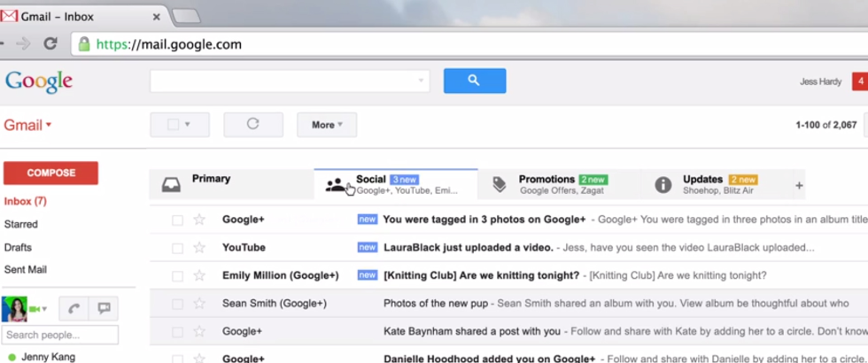This screenshot has width=868, height=363.
Task: Open Jess Hardy account name
Action: [x=820, y=81]
